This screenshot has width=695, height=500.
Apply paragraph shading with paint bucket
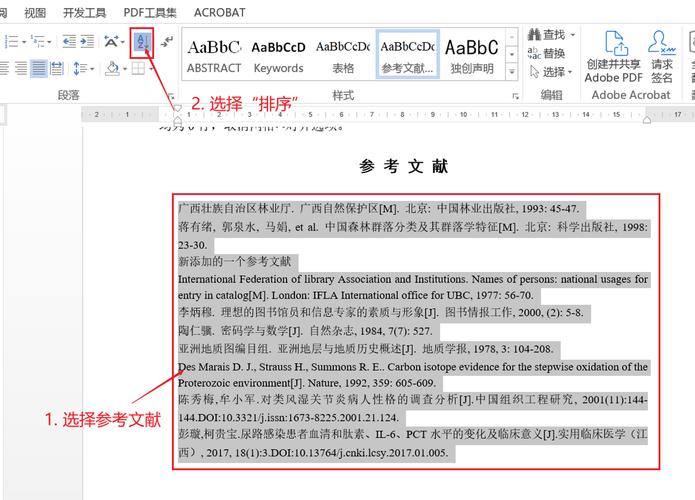coord(113,68)
